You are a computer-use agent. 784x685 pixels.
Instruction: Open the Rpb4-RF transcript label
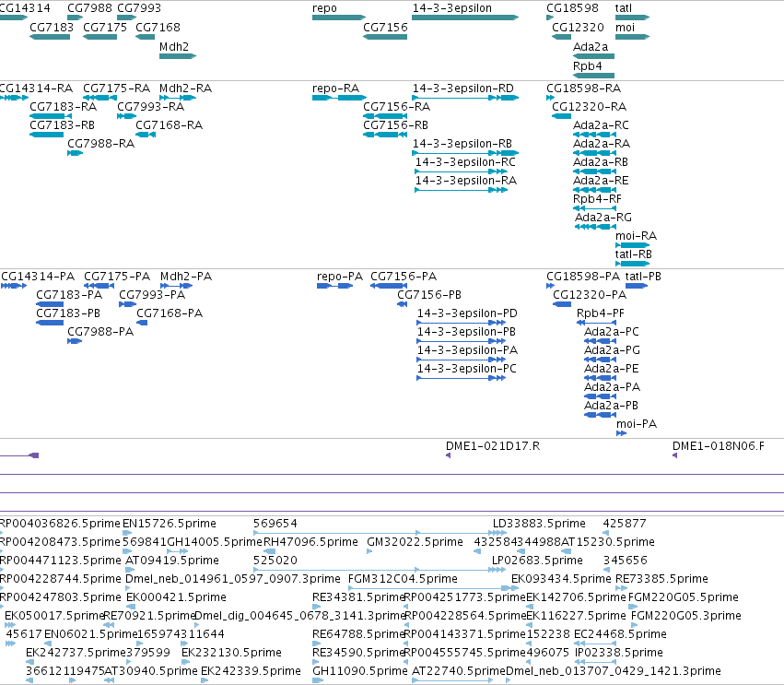(x=598, y=199)
